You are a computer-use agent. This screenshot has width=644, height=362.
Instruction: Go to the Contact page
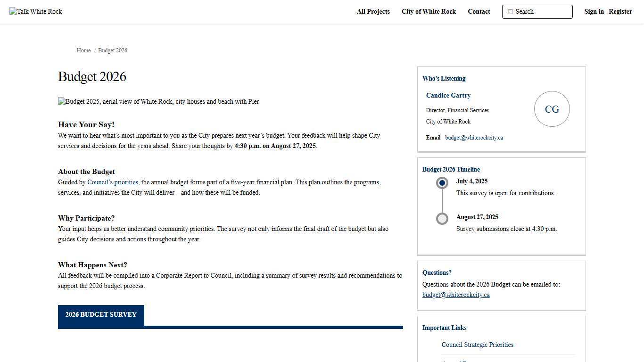pyautogui.click(x=479, y=12)
